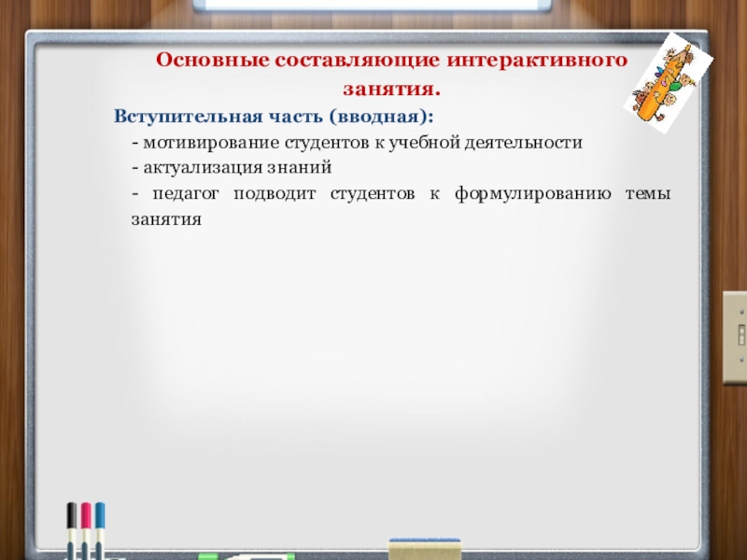Screen dimensions: 747x560
Task: Click the black marker on the whiteboard tray
Action: (71, 530)
